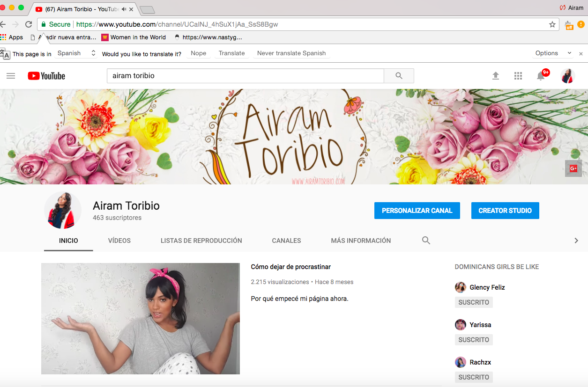
Task: Open Añadir nueva entra... bookmark
Action: click(63, 37)
